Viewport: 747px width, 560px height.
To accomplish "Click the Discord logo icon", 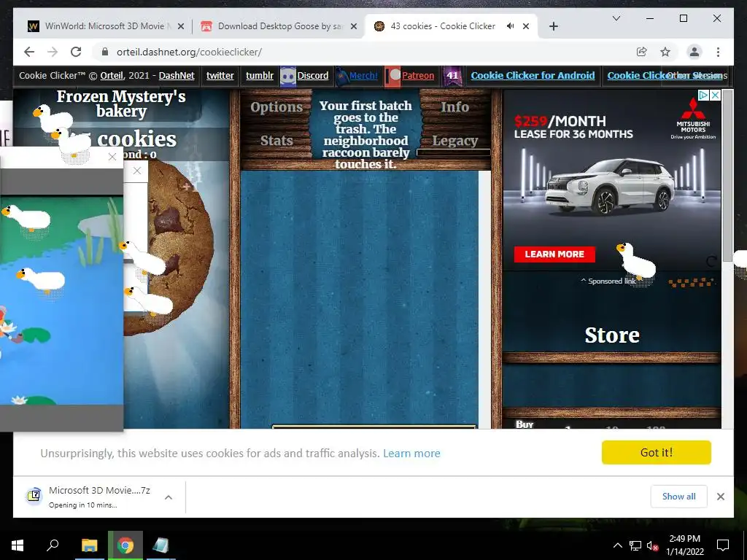I will (287, 76).
